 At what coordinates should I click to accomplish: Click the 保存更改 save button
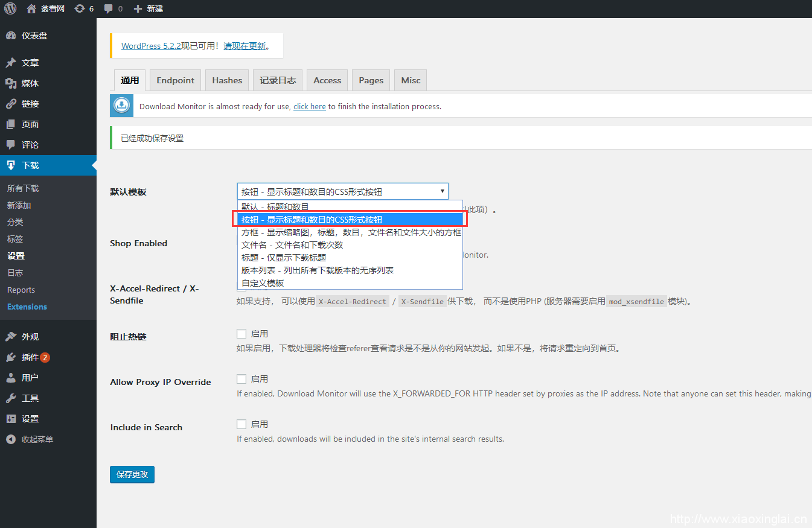(132, 474)
